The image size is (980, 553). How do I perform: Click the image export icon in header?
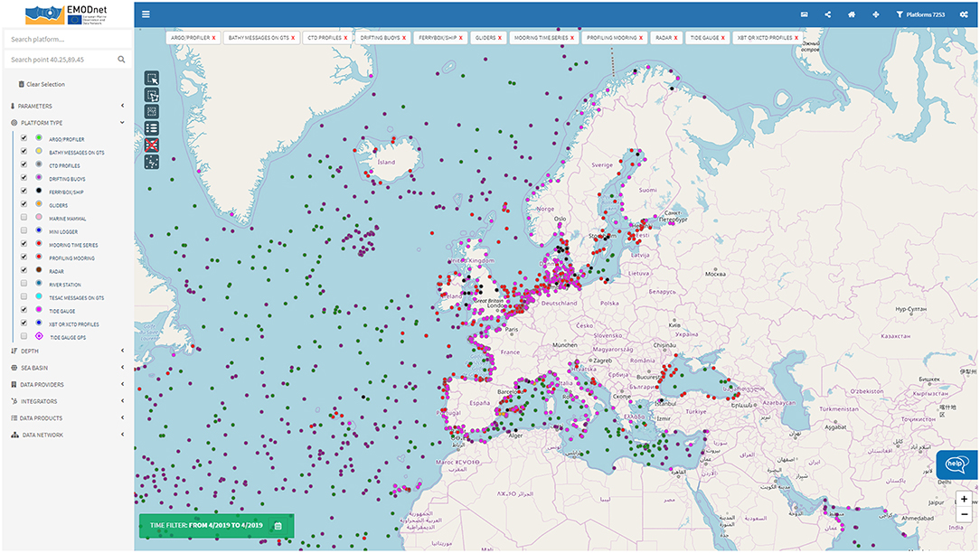(x=805, y=14)
